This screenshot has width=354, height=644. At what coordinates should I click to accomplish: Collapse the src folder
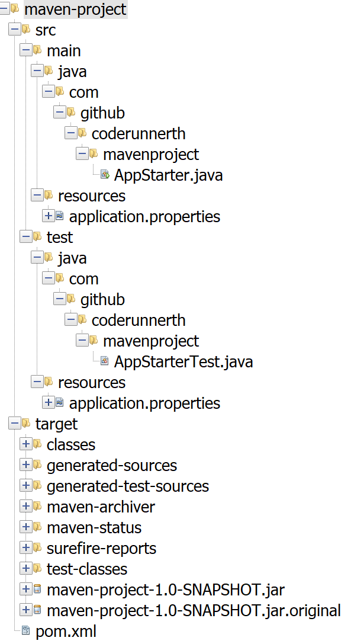(x=15, y=30)
